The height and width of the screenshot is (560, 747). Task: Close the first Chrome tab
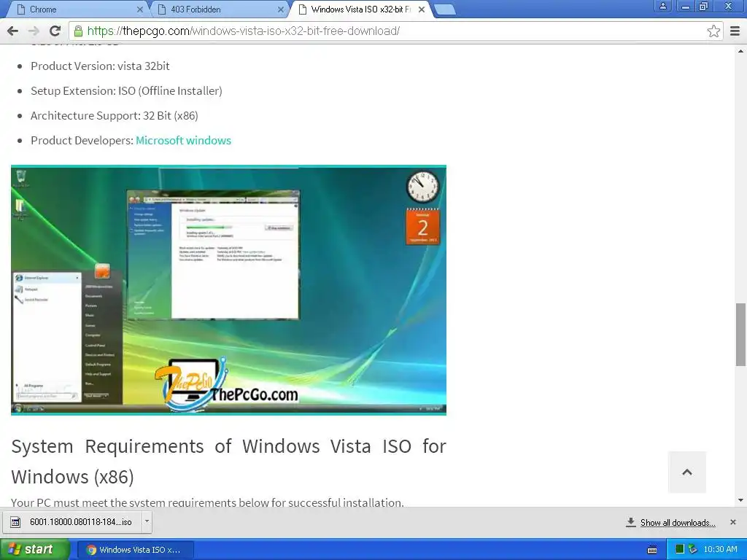pyautogui.click(x=140, y=9)
